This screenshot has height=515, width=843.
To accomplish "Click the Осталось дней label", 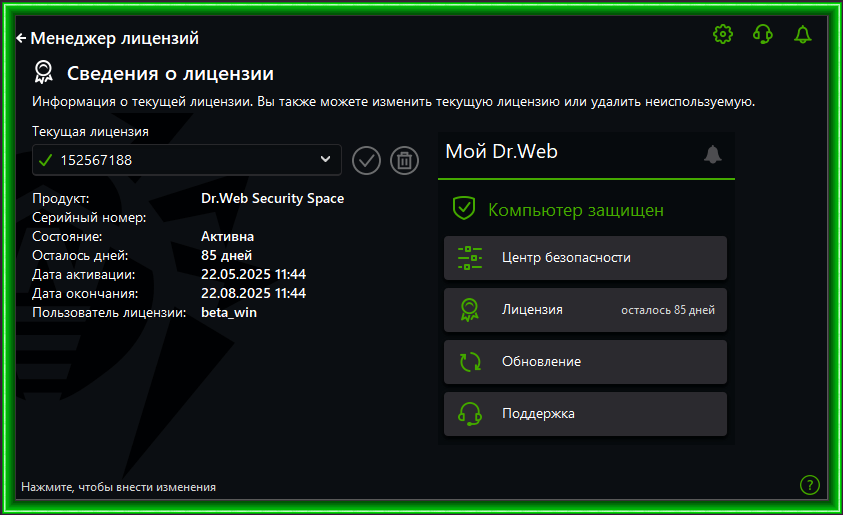I will tap(80, 256).
